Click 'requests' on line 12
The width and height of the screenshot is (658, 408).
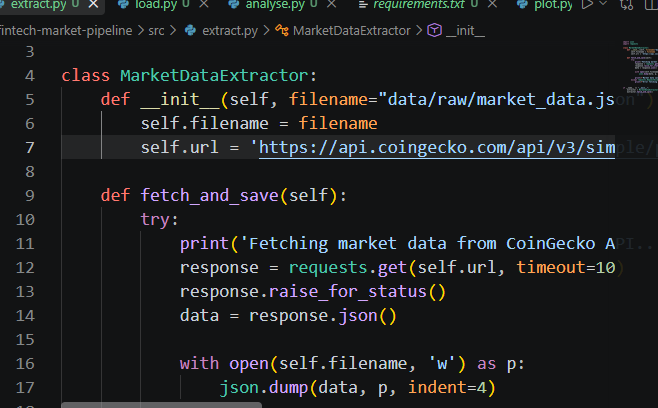tap(328, 268)
